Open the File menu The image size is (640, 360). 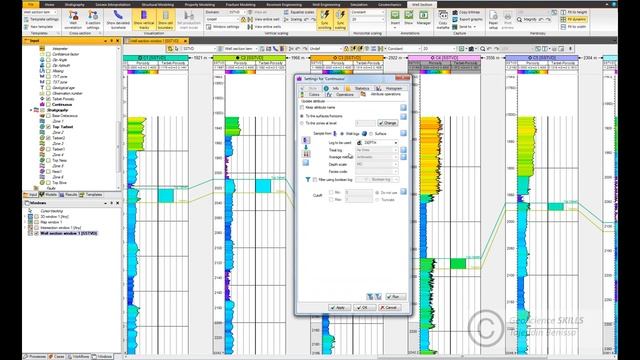click(31, 4)
